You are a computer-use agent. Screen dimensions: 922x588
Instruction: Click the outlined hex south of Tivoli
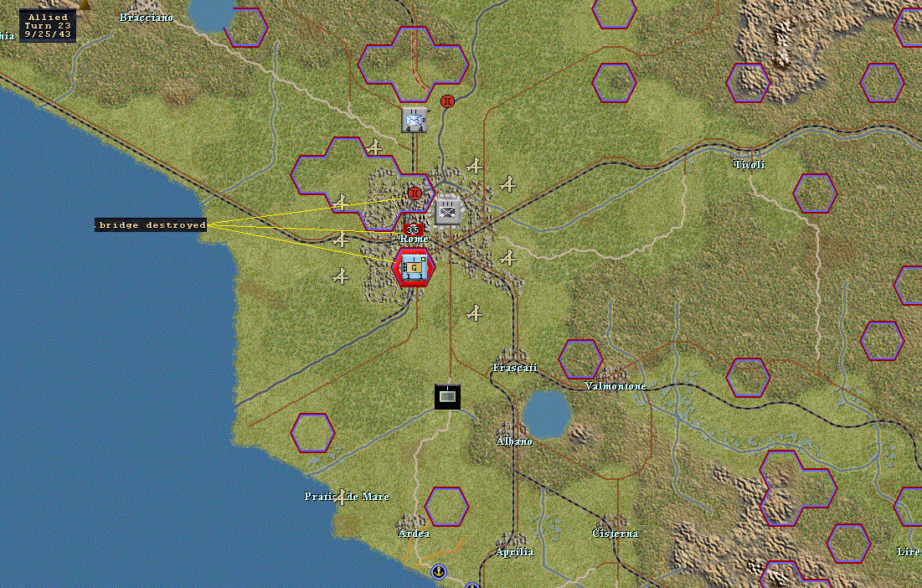(815, 193)
